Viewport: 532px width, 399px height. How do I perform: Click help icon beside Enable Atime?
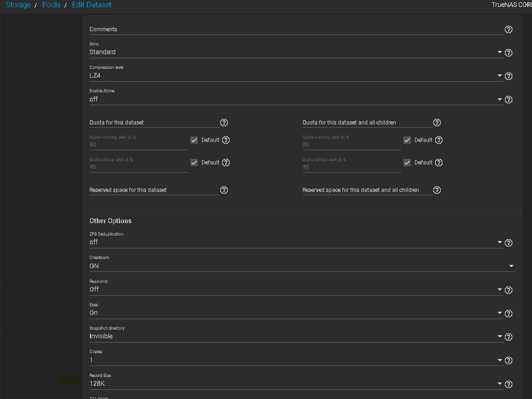[508, 100]
